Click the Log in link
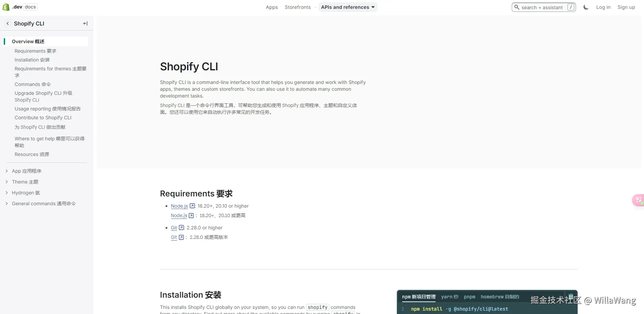The width and height of the screenshot is (644, 314). point(603,7)
